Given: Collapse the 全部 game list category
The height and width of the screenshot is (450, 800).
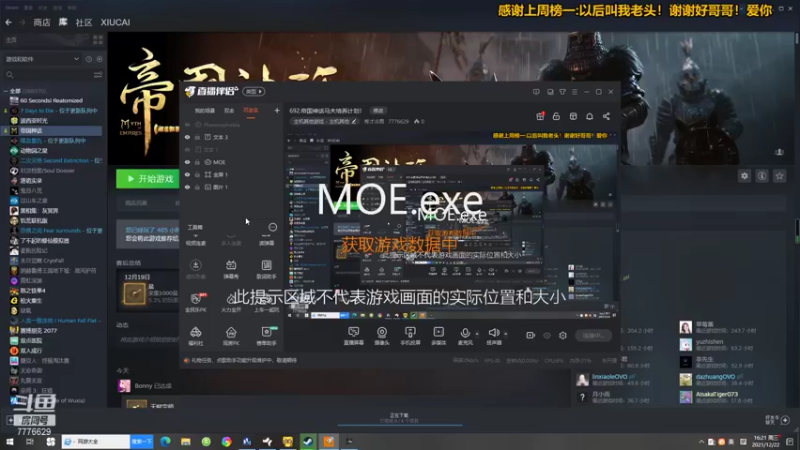Looking at the screenshot, I should pyautogui.click(x=6, y=91).
